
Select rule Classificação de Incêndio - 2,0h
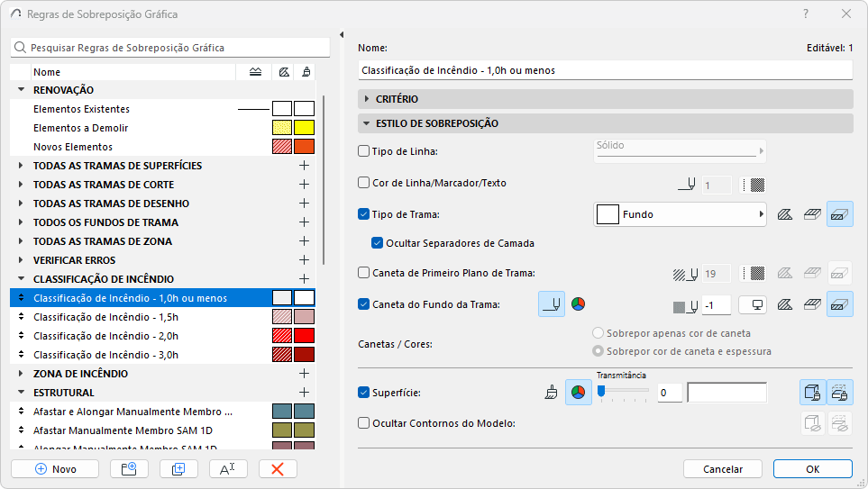pyautogui.click(x=163, y=336)
